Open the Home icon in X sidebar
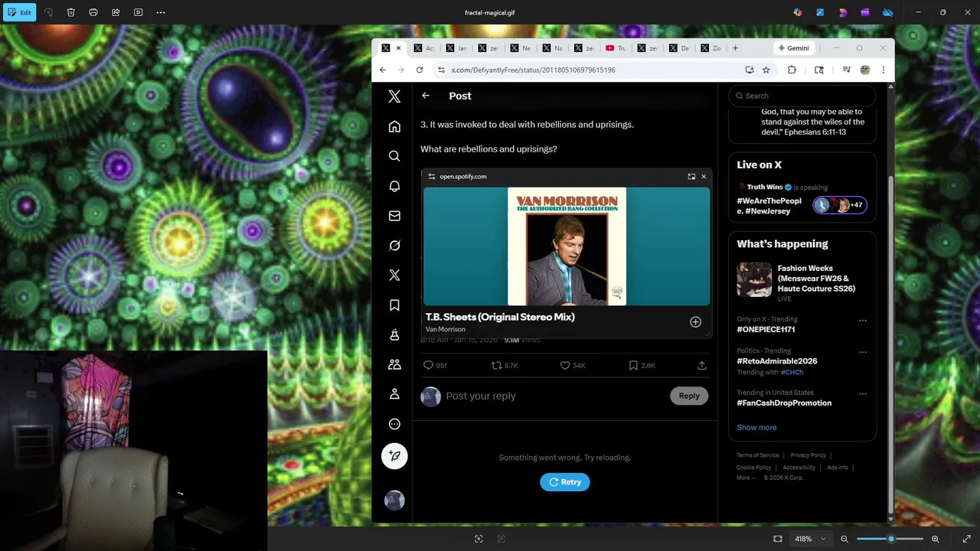Screen dimensions: 980x551 (x=394, y=126)
